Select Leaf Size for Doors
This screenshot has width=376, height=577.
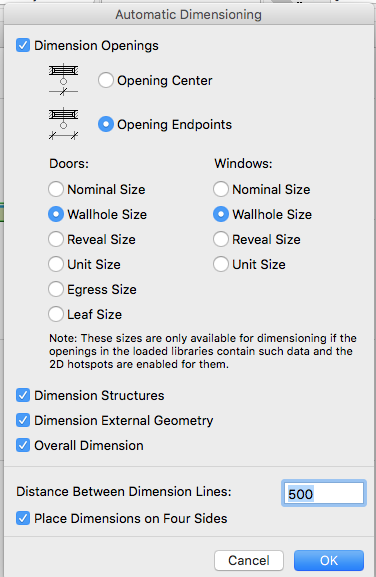(56, 314)
